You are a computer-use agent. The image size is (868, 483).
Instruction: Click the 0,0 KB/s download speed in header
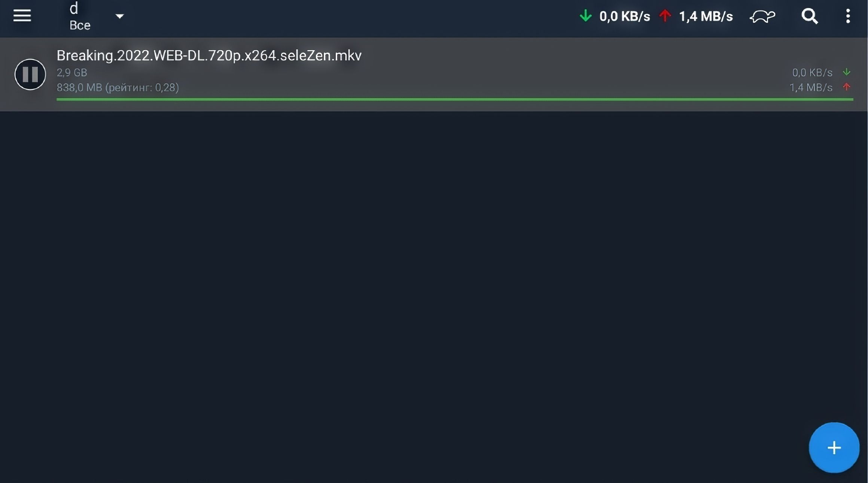(x=624, y=16)
